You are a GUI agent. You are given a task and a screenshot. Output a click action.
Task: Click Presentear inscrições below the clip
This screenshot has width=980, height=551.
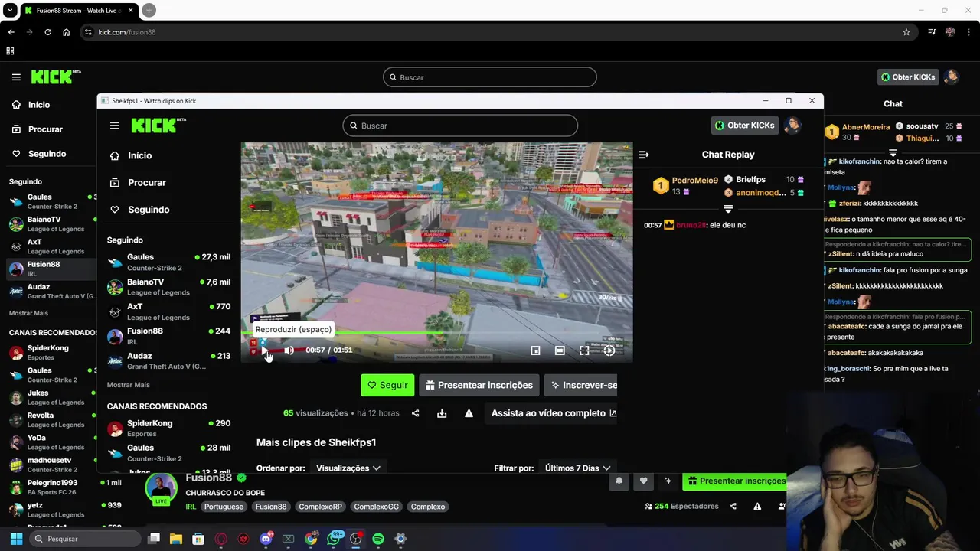479,385
